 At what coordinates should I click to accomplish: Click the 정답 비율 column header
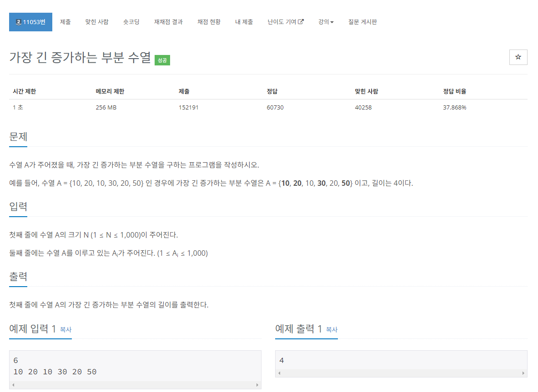(x=454, y=91)
